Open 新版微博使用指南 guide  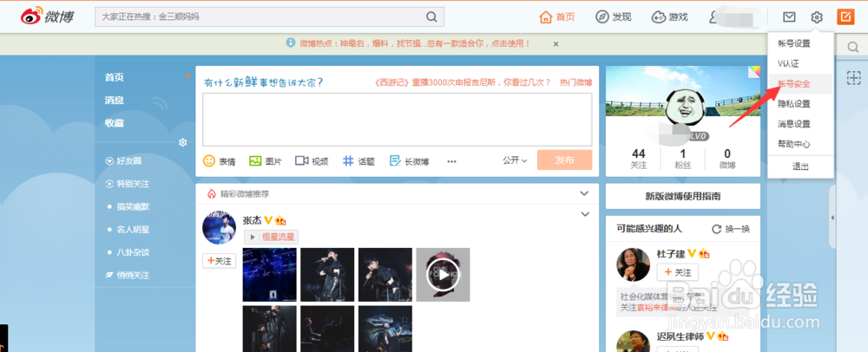point(683,196)
